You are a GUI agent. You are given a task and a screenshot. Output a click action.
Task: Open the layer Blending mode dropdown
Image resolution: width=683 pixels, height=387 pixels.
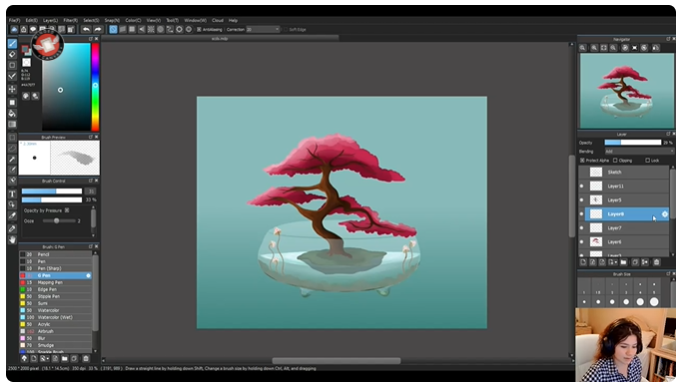[639, 151]
